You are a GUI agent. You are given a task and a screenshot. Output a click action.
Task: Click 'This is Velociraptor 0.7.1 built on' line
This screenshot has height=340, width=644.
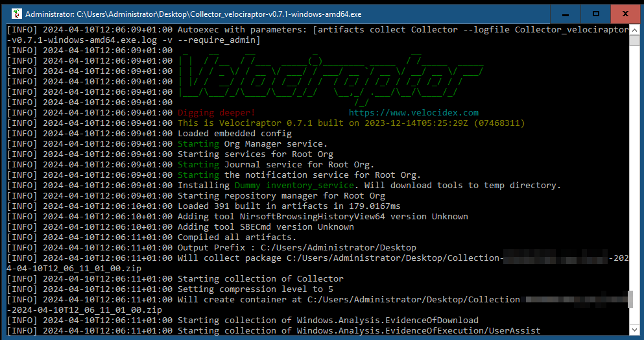point(351,123)
